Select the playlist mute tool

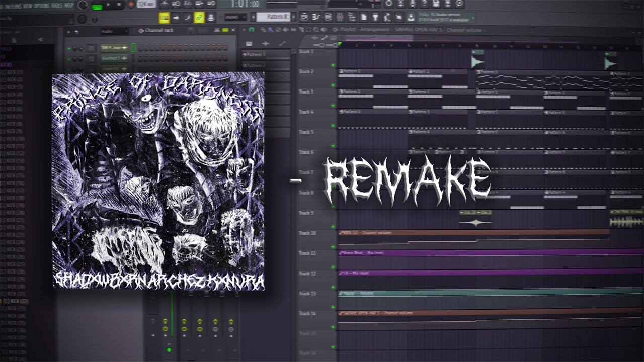click(285, 30)
